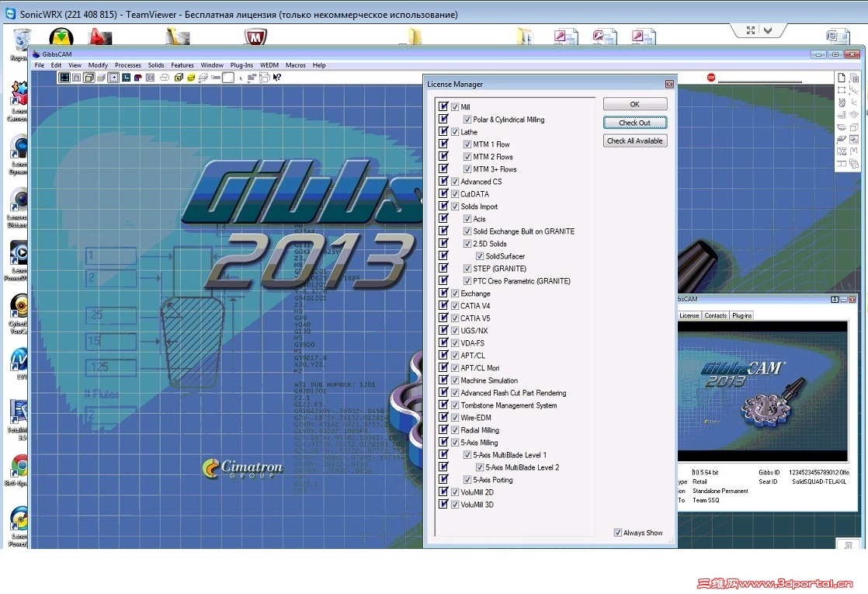Uncheck the Always Show checkbox
868x594 pixels.
(618, 533)
